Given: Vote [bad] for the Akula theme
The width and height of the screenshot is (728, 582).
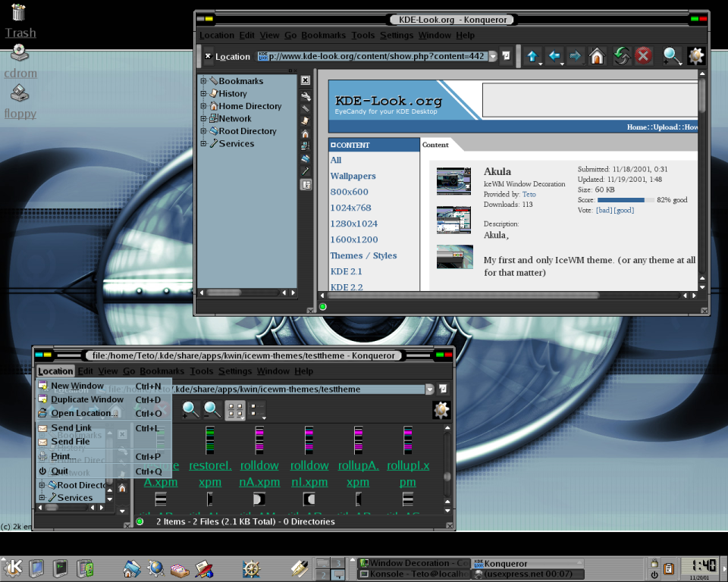Looking at the screenshot, I should click(x=604, y=210).
